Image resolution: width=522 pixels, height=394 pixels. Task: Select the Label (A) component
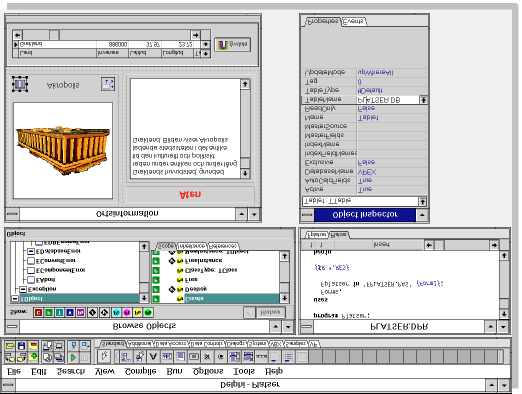tap(153, 357)
